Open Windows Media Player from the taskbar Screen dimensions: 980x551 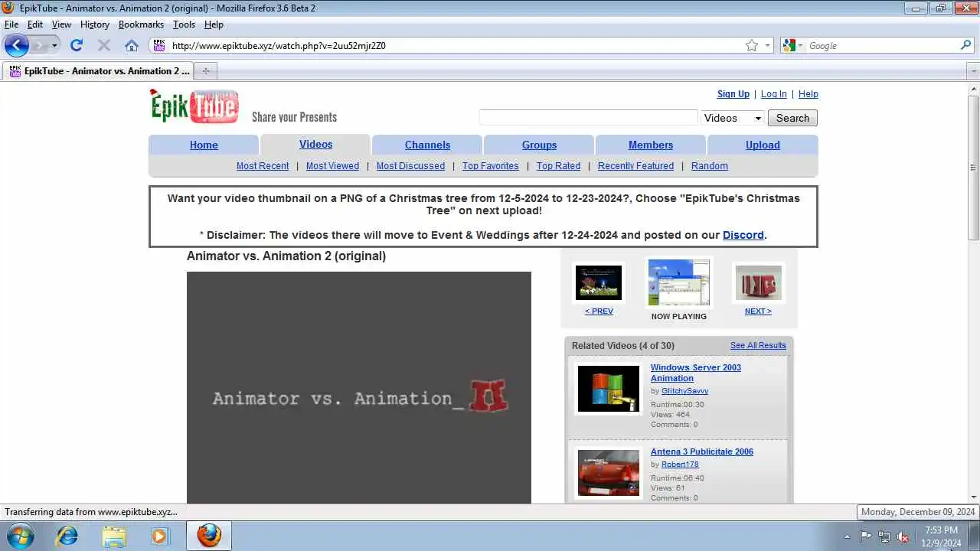click(159, 536)
